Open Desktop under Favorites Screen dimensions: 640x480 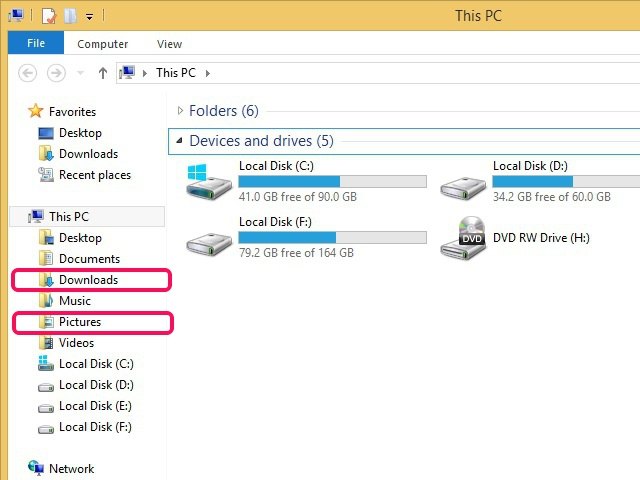[x=80, y=133]
